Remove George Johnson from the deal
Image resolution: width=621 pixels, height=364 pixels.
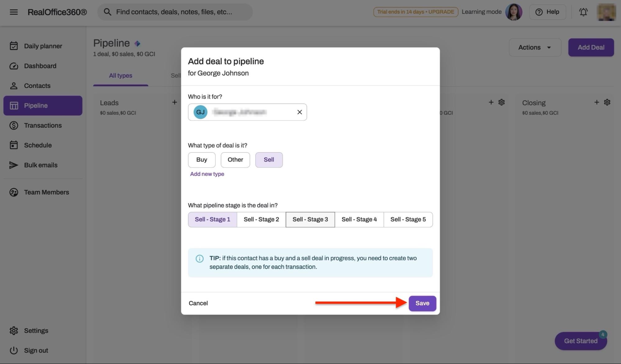[299, 112]
